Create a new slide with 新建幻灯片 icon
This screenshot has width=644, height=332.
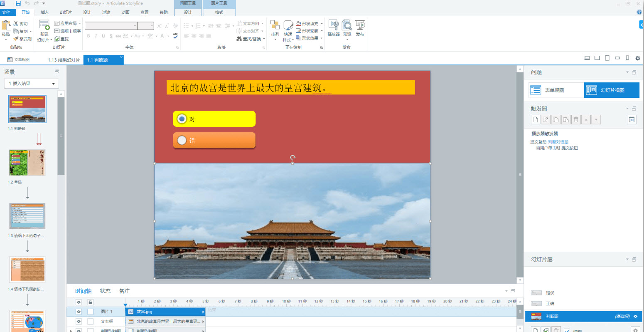[44, 25]
